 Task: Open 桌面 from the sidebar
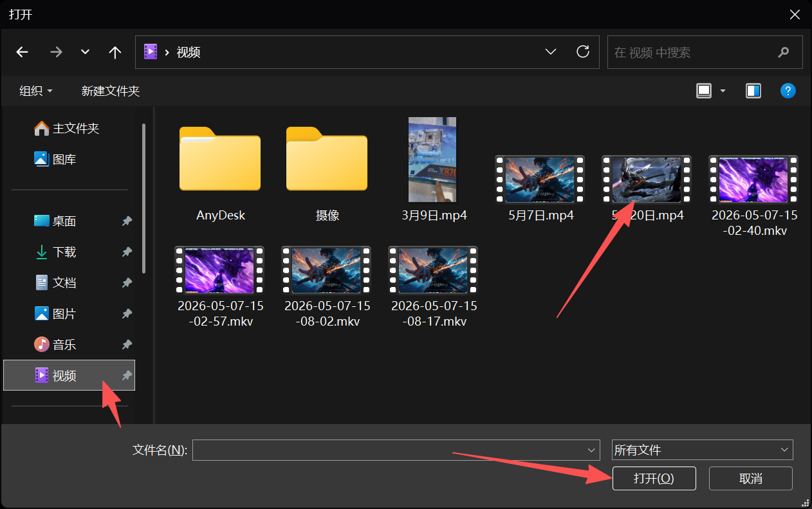click(x=70, y=221)
